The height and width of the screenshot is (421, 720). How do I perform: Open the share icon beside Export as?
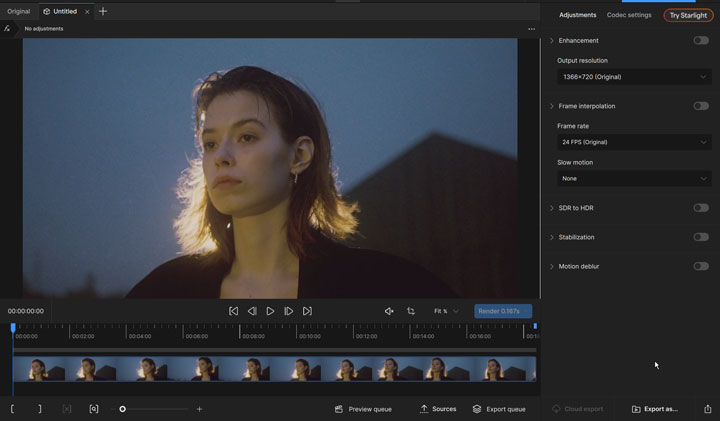pyautogui.click(x=708, y=409)
